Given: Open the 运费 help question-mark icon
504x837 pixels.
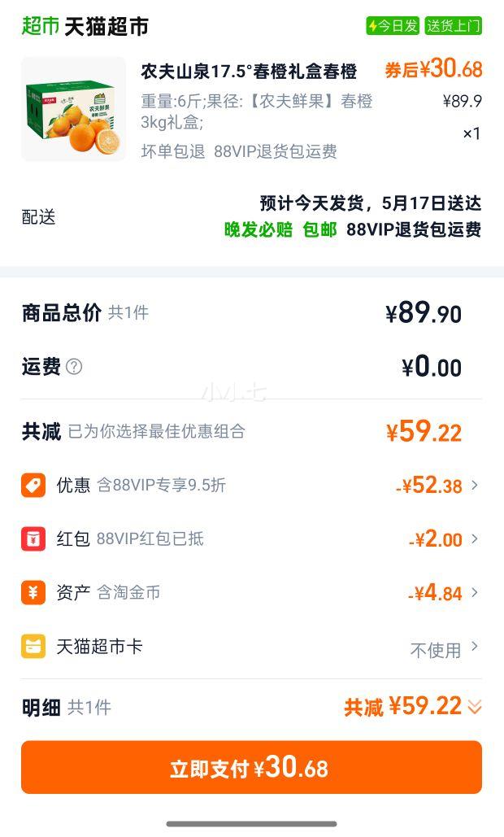Looking at the screenshot, I should click(x=74, y=367).
